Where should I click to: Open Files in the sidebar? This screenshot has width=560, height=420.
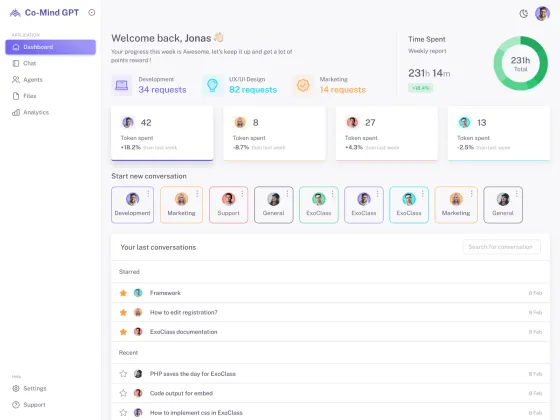[x=24, y=96]
